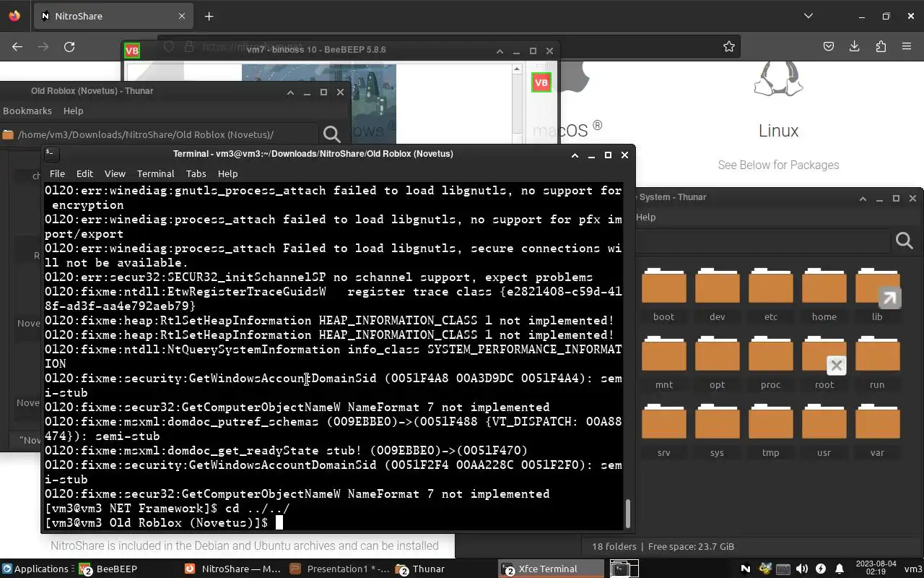Click the Linux penguin logo on NitroShare page
Image resolution: width=924 pixels, height=578 pixels.
(778, 78)
